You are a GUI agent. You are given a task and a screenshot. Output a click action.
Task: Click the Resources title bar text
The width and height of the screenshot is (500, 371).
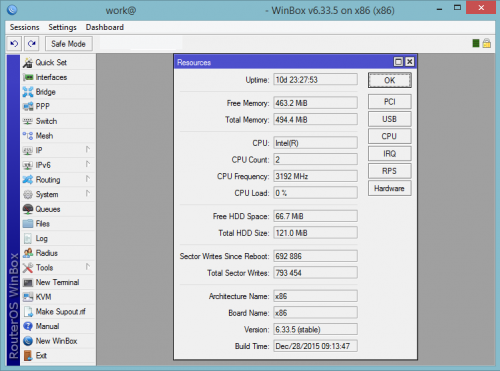(194, 62)
